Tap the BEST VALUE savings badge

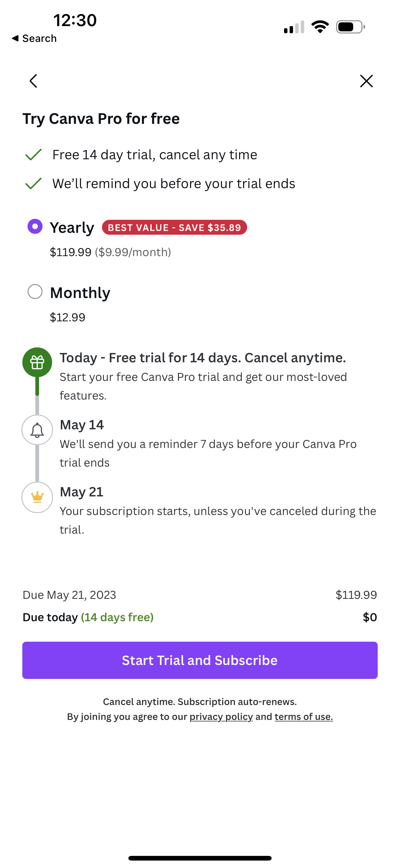tap(174, 227)
